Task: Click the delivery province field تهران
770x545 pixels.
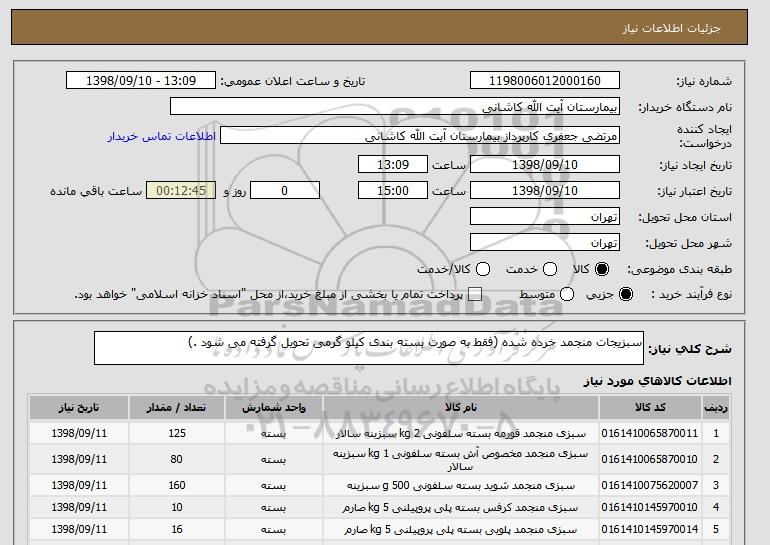Action: (545, 217)
